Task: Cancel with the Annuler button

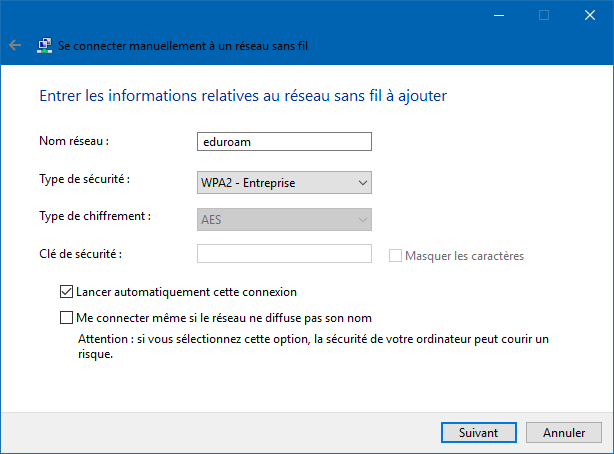Action: click(x=564, y=432)
